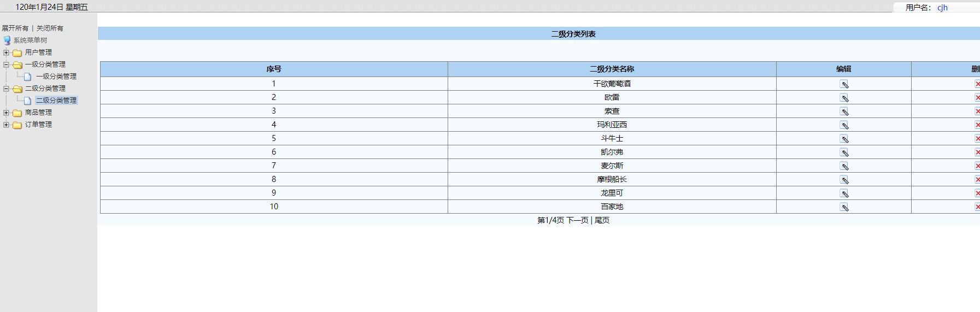Click the 用户名: label
Screen dimensions: 980x312
(x=918, y=8)
